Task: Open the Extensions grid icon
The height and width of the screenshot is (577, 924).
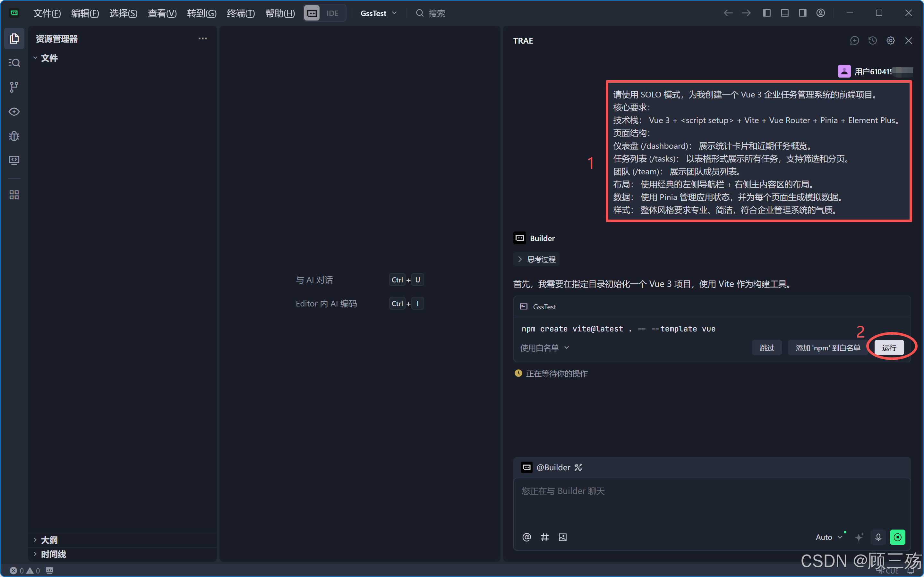Action: pos(14,195)
